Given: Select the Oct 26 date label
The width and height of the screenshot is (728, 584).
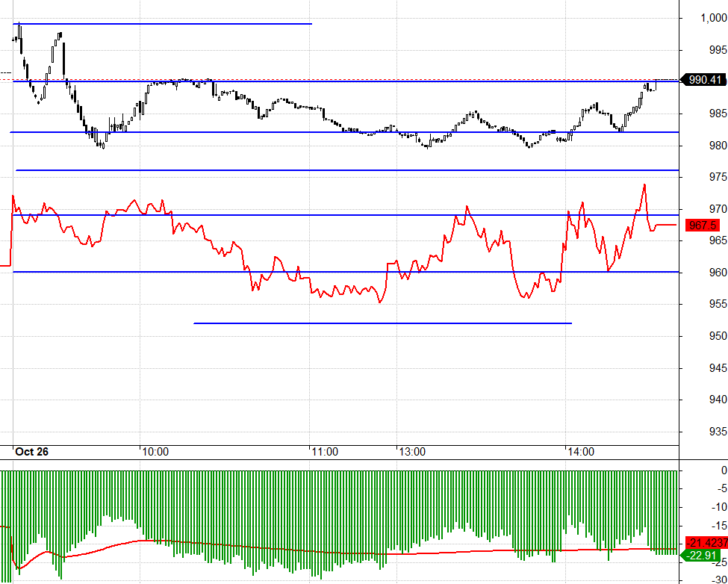Looking at the screenshot, I should pos(32,451).
